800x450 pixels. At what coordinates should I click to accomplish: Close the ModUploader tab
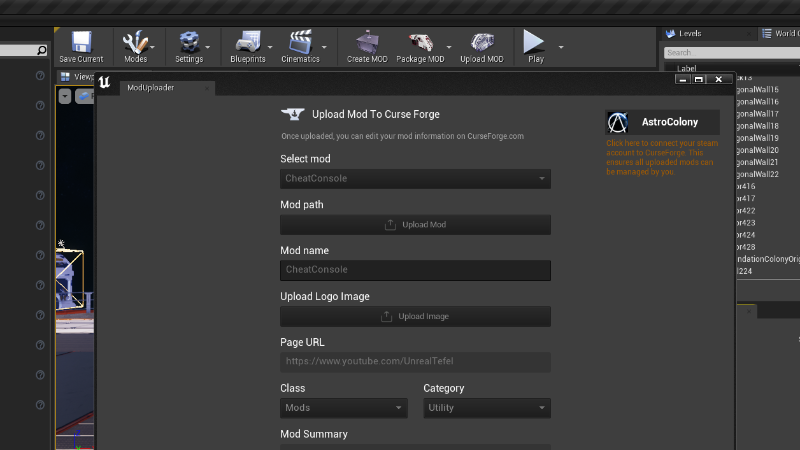point(207,88)
